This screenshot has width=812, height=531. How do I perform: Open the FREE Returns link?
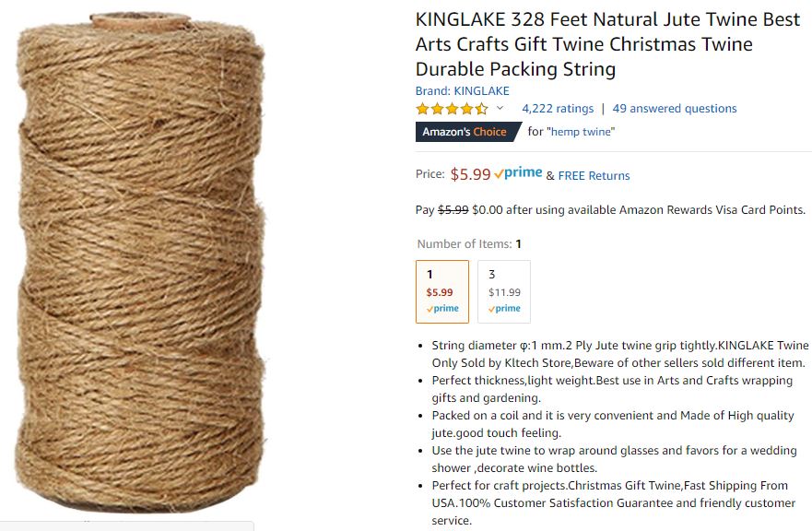[594, 175]
